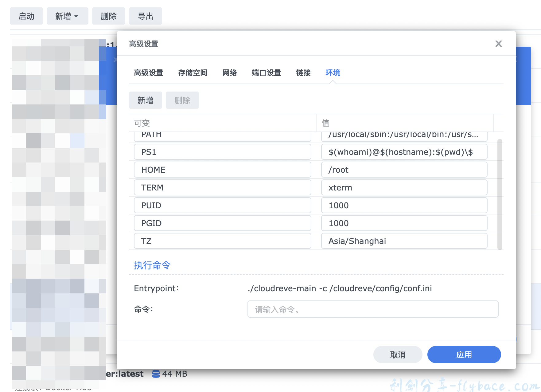The image size is (541, 392).
Task: Click the 导出 button in the toolbar
Action: (146, 16)
